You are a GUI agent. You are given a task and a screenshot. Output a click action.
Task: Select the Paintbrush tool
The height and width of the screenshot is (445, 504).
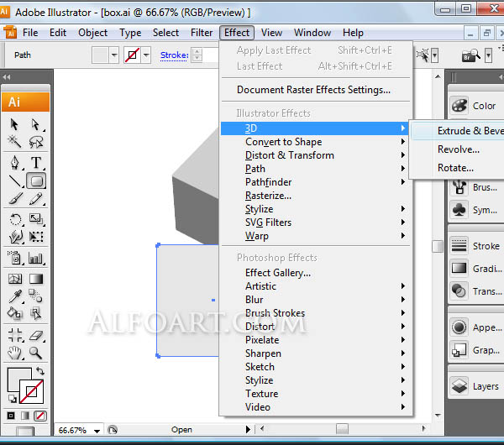pos(15,198)
